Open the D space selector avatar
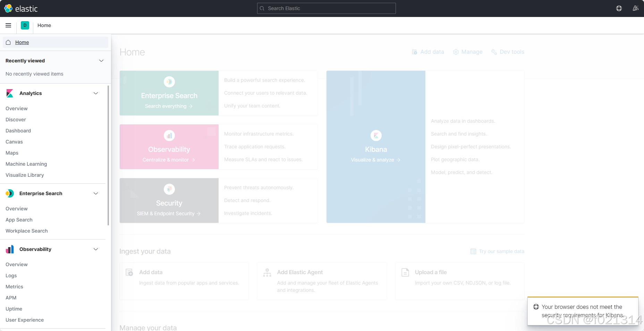Screen dimensions: 644x331 click(x=25, y=25)
